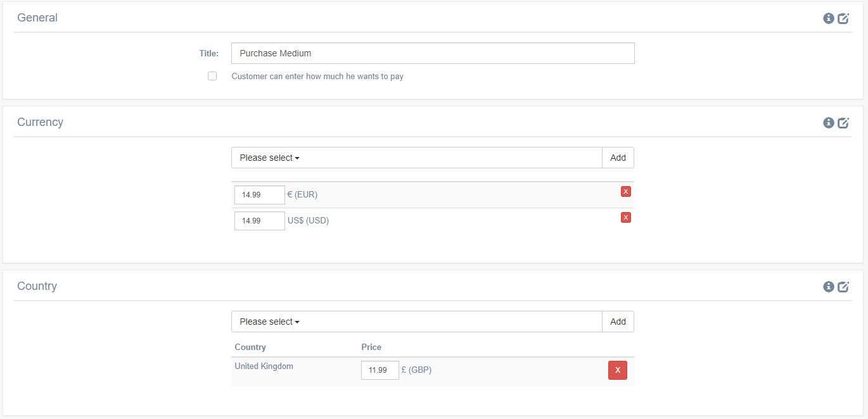This screenshot has width=868, height=419.
Task: Click the 'Customer can enter how much' label
Action: tap(317, 77)
